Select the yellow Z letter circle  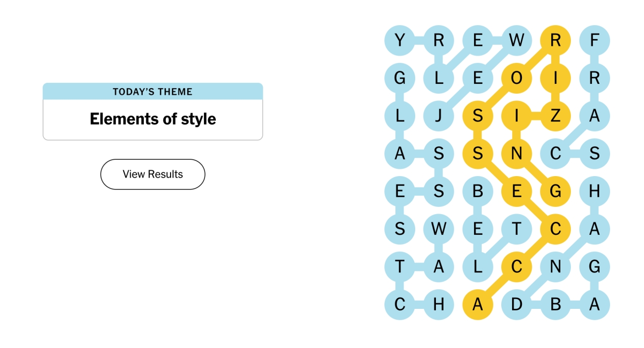click(x=555, y=116)
